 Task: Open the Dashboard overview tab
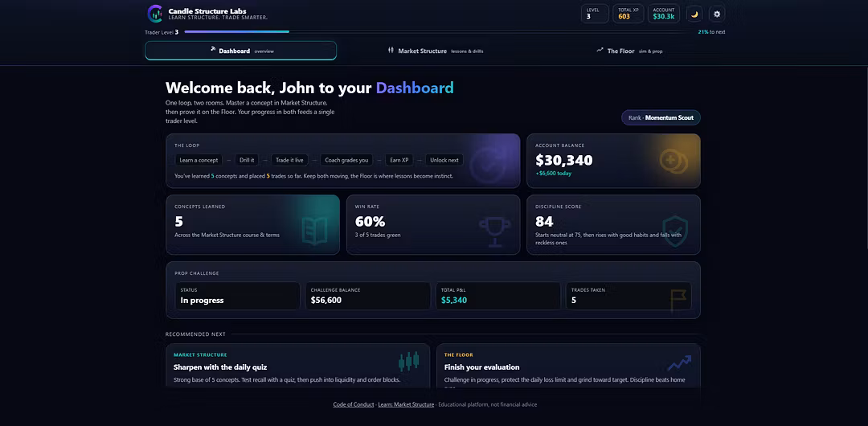point(241,51)
